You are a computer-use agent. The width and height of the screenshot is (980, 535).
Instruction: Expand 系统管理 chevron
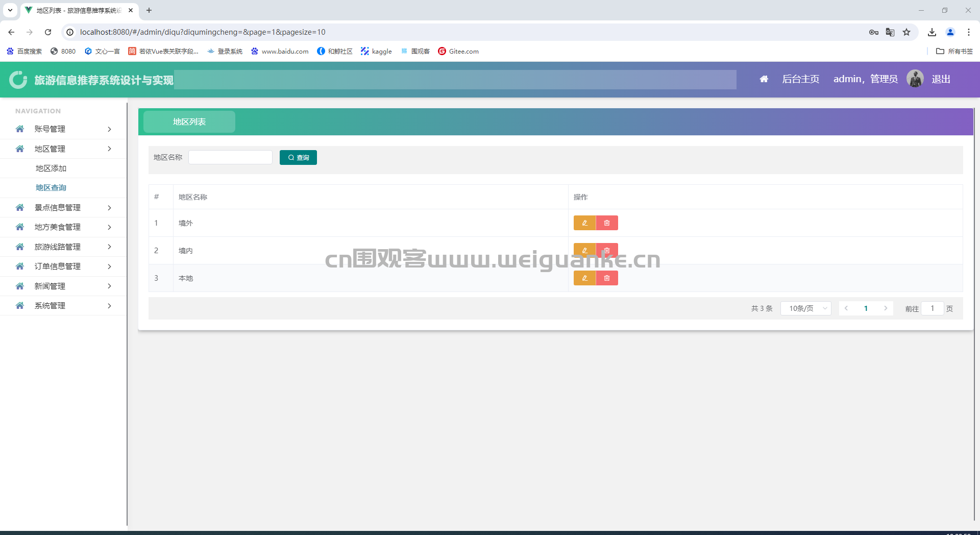(x=109, y=306)
